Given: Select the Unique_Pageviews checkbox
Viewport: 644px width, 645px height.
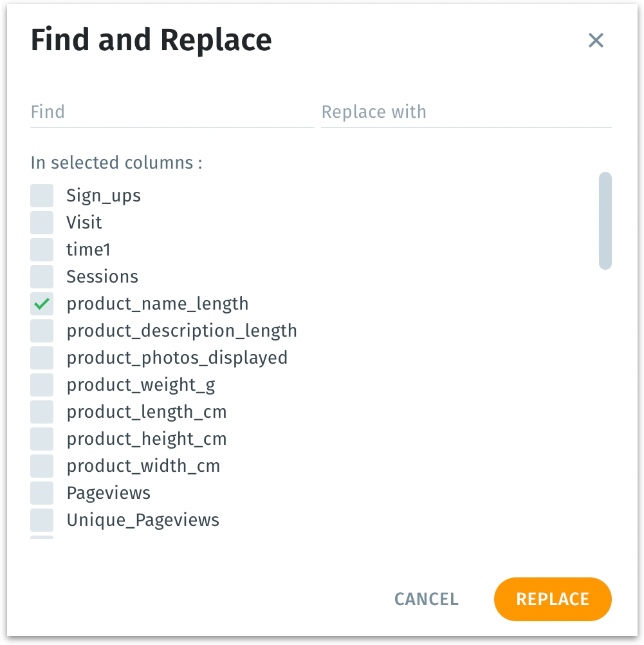Looking at the screenshot, I should (x=42, y=520).
